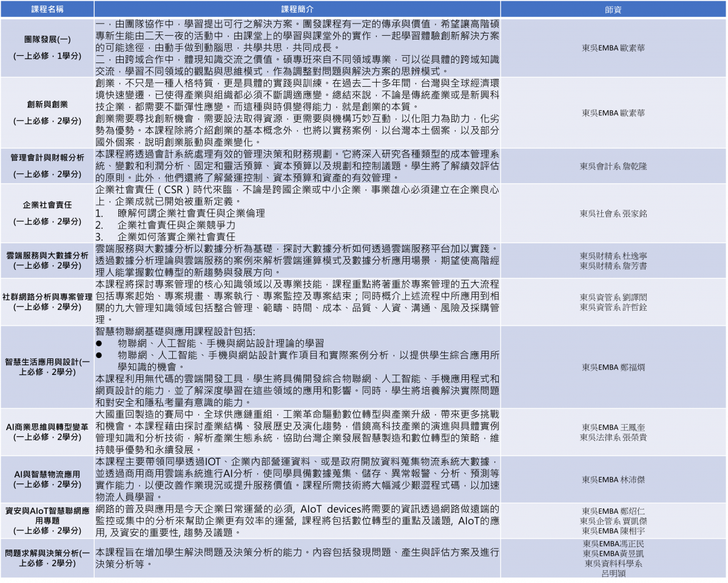Select the course name AI商業思維與轉型變革
This screenshot has height=583, width=728.
point(47,426)
